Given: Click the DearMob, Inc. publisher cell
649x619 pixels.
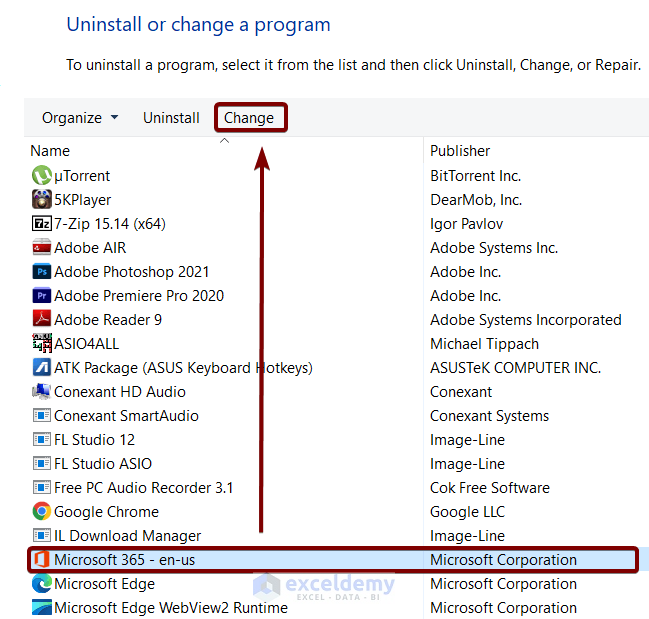Looking at the screenshot, I should [x=476, y=200].
